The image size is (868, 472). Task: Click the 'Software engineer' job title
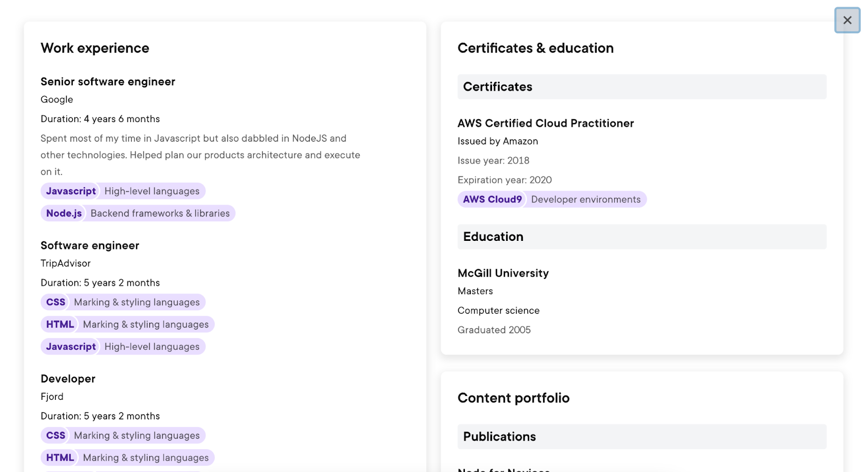(90, 245)
